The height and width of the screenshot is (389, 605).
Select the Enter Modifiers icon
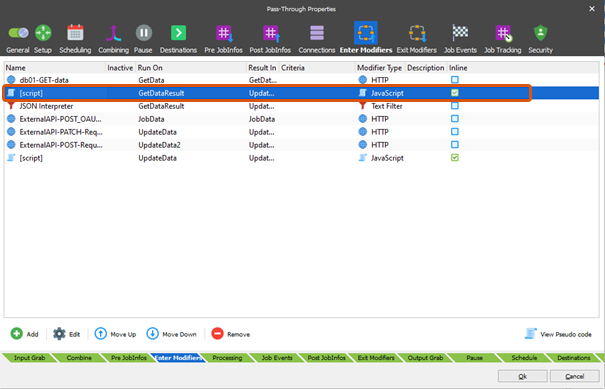point(365,33)
